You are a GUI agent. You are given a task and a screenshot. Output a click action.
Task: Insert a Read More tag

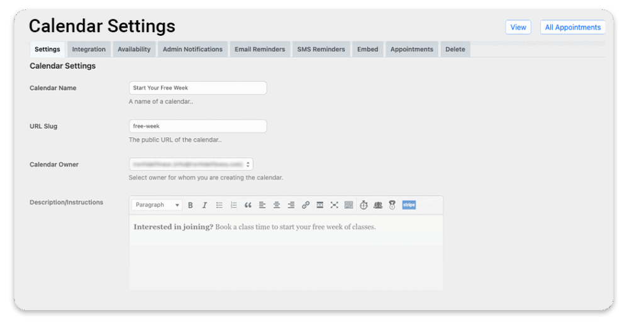coord(319,205)
